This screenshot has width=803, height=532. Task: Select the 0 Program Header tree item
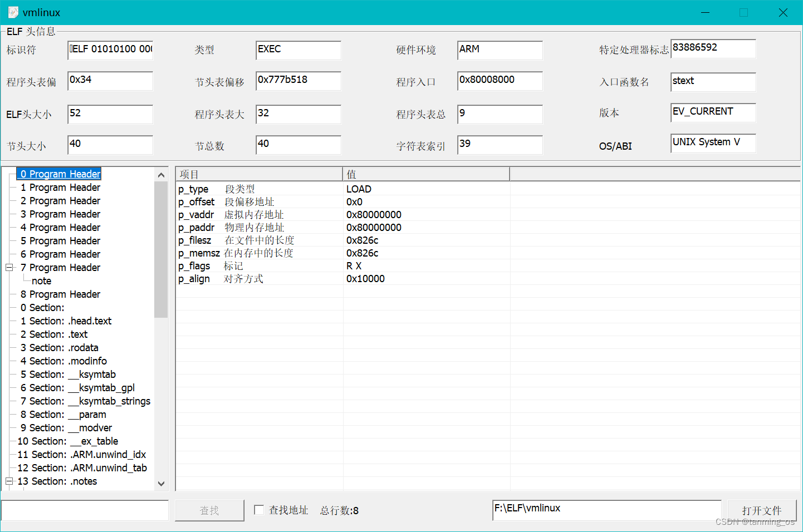click(x=59, y=174)
